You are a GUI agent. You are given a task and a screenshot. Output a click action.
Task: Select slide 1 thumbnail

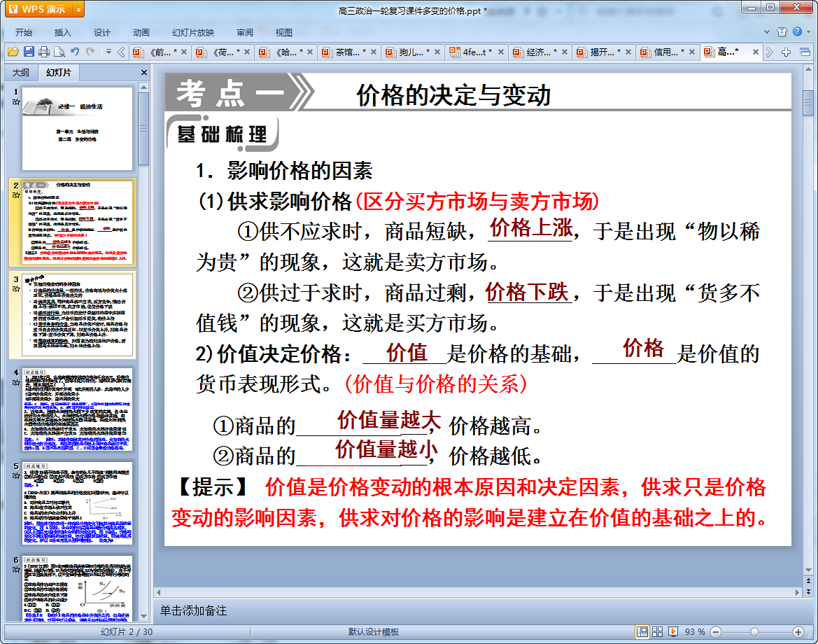click(77, 128)
